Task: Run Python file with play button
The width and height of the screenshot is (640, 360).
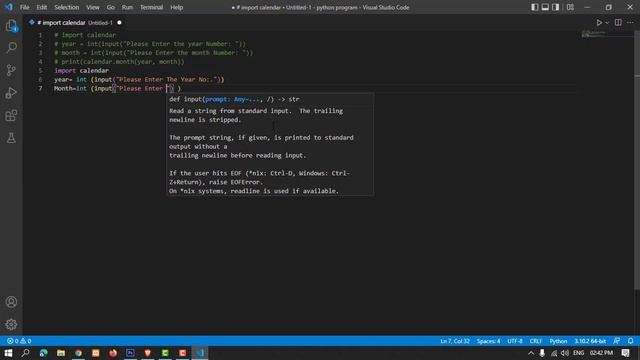Action: tap(599, 23)
